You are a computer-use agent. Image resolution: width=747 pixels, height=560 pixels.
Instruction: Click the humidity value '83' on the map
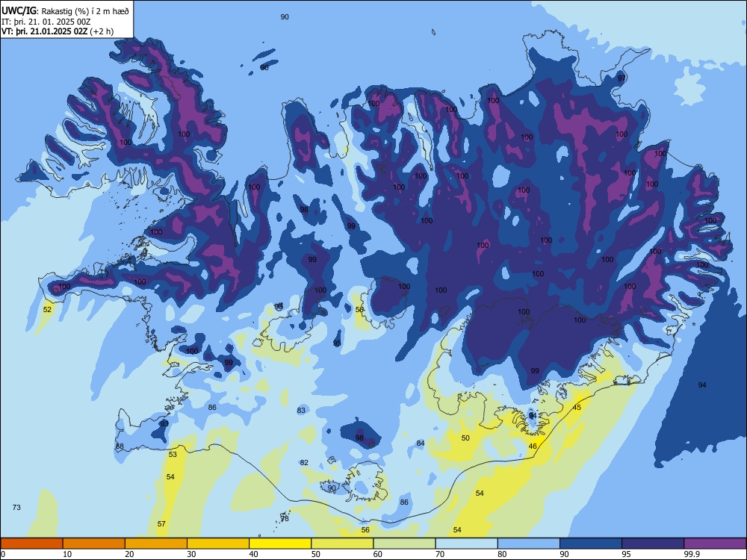click(x=301, y=411)
